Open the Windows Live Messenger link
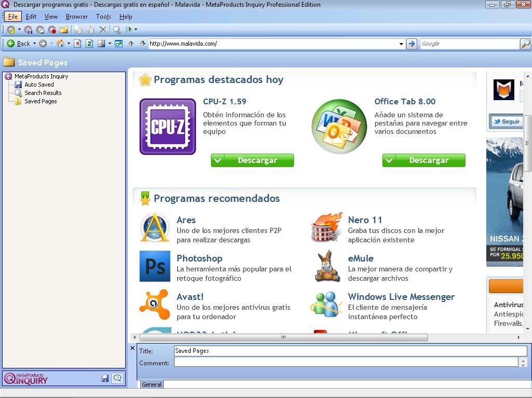This screenshot has height=398, width=532. [401, 297]
